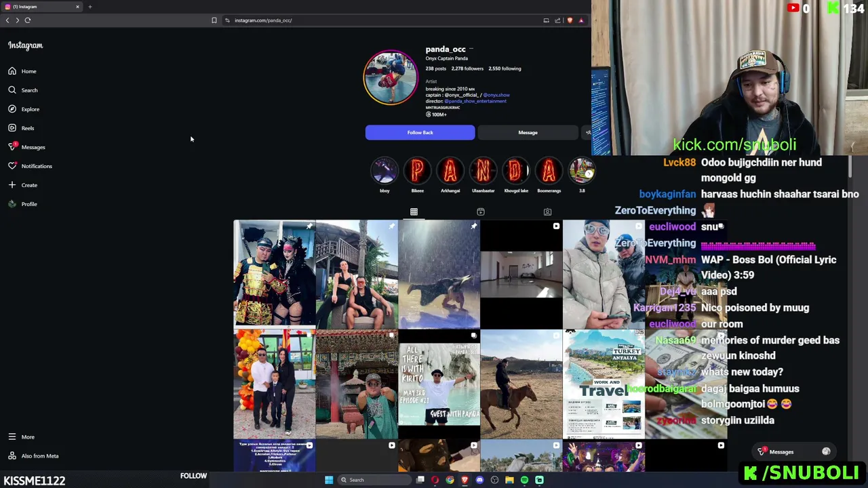Open the Search panel in Instagram sidebar
This screenshot has width=868, height=488.
tap(22, 90)
